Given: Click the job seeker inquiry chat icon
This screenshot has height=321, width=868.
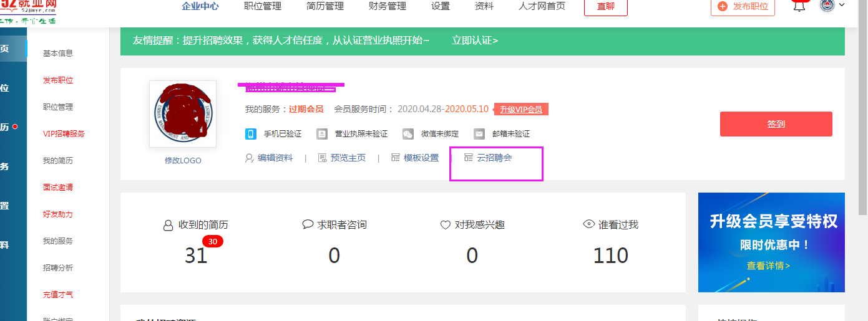Looking at the screenshot, I should pos(308,224).
